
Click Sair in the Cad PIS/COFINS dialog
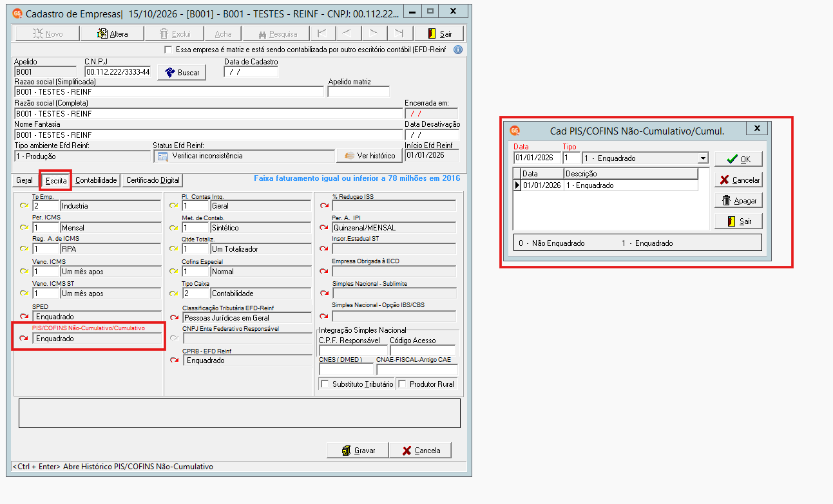coord(738,221)
